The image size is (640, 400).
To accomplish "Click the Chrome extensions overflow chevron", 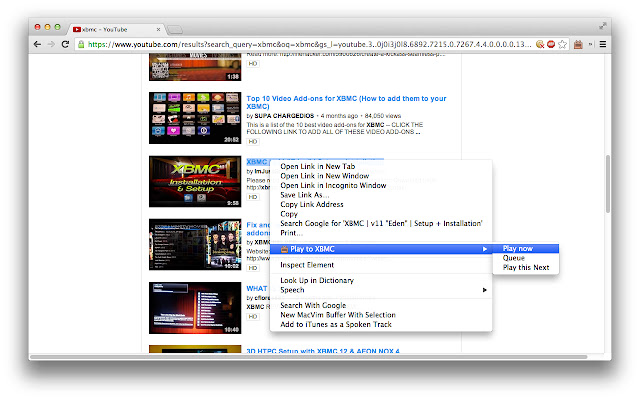I will [590, 44].
